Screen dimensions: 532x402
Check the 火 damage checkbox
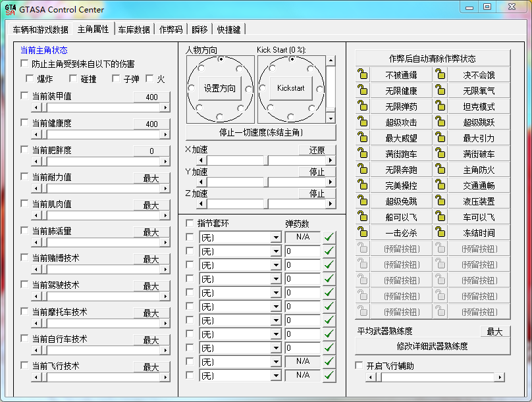[149, 79]
